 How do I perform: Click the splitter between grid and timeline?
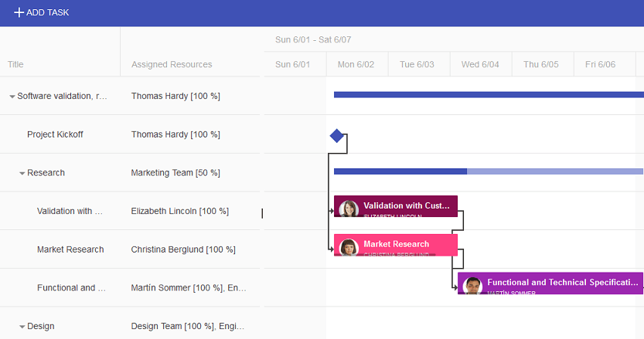(262, 213)
